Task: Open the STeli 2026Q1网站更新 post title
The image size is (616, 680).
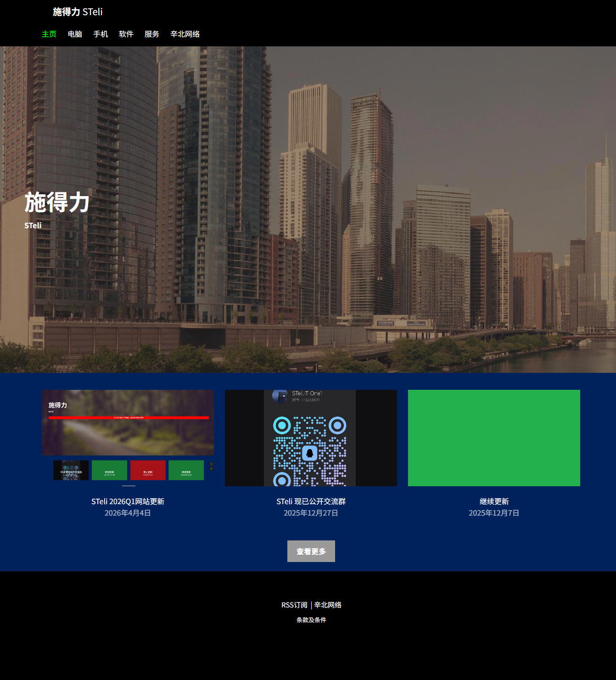Action: 128,501
